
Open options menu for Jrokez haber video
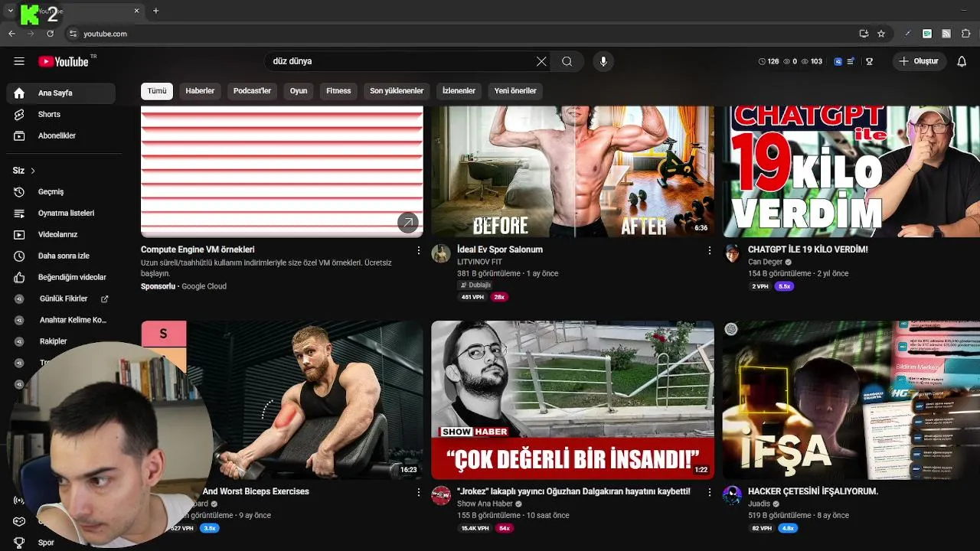709,492
